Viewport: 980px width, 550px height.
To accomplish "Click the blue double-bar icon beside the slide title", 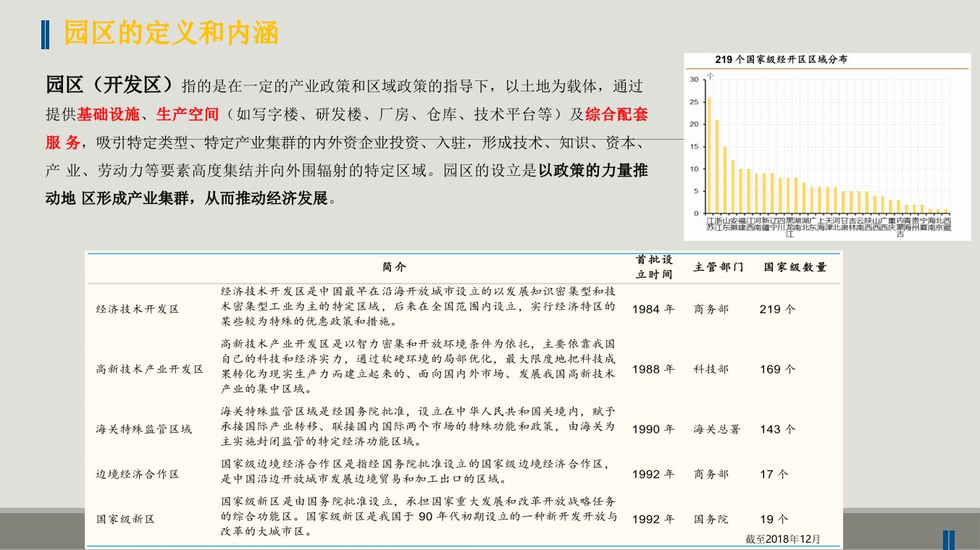I will click(46, 33).
